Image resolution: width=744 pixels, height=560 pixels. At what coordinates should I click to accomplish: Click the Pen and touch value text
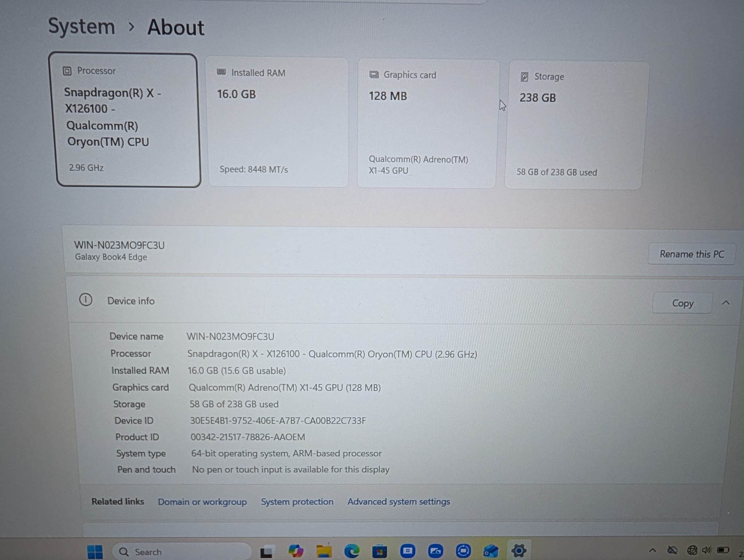291,470
